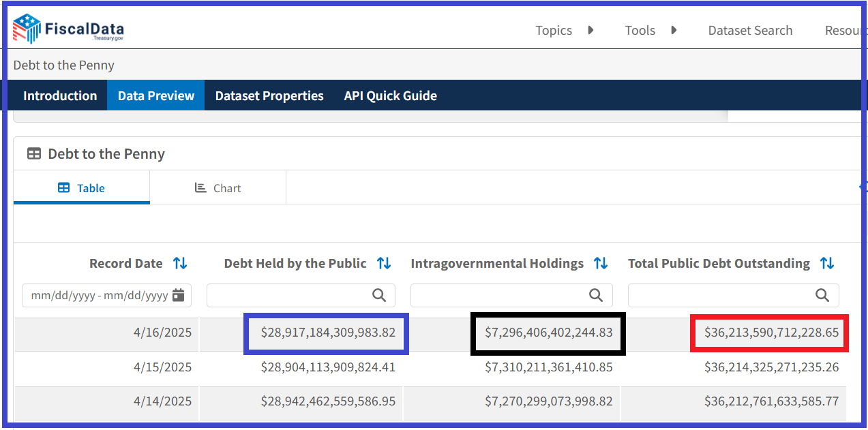Click the 4/16/2025 total debt value
Image resolution: width=868 pixels, height=430 pixels.
tap(771, 333)
